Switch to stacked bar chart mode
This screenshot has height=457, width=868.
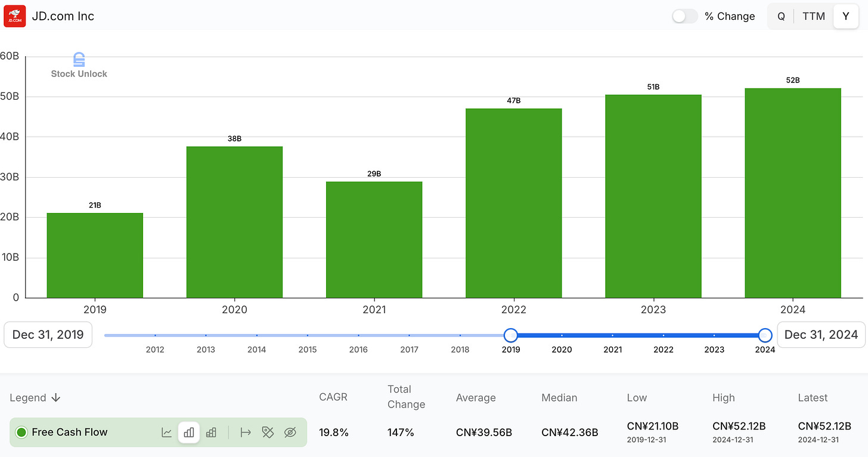[x=211, y=433]
